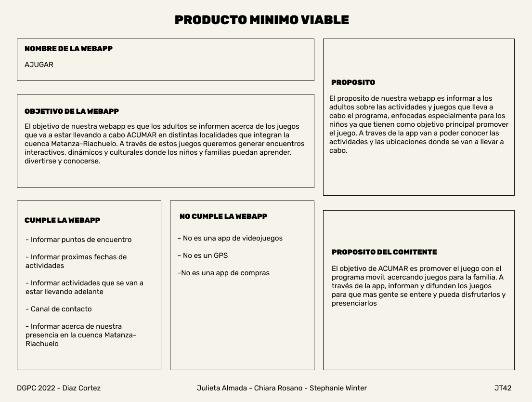Viewport: 532px width, 402px height.
Task: Click the PROPOSITO DEL COMITENTE heading
Action: 384,252
